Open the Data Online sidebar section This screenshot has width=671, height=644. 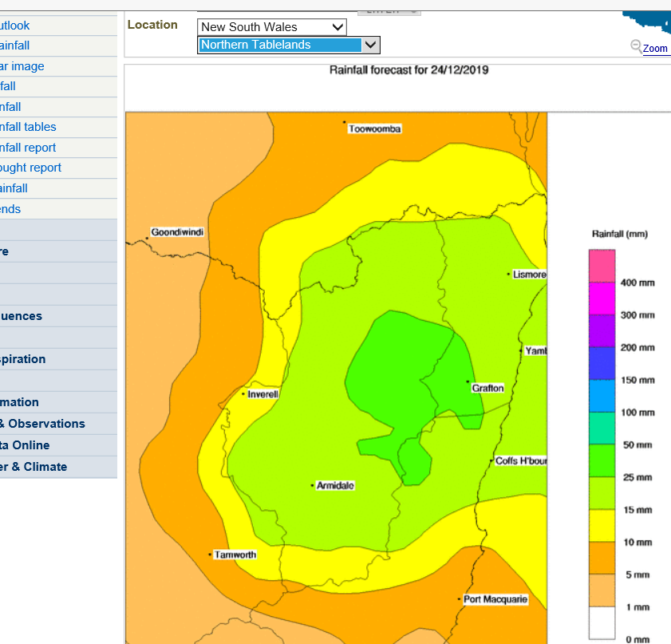pos(26,445)
